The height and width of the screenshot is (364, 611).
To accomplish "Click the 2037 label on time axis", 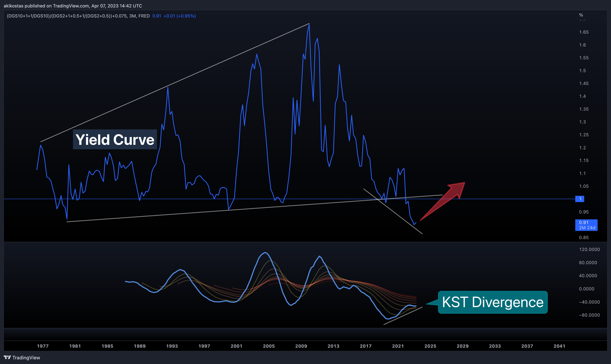I will (x=527, y=346).
